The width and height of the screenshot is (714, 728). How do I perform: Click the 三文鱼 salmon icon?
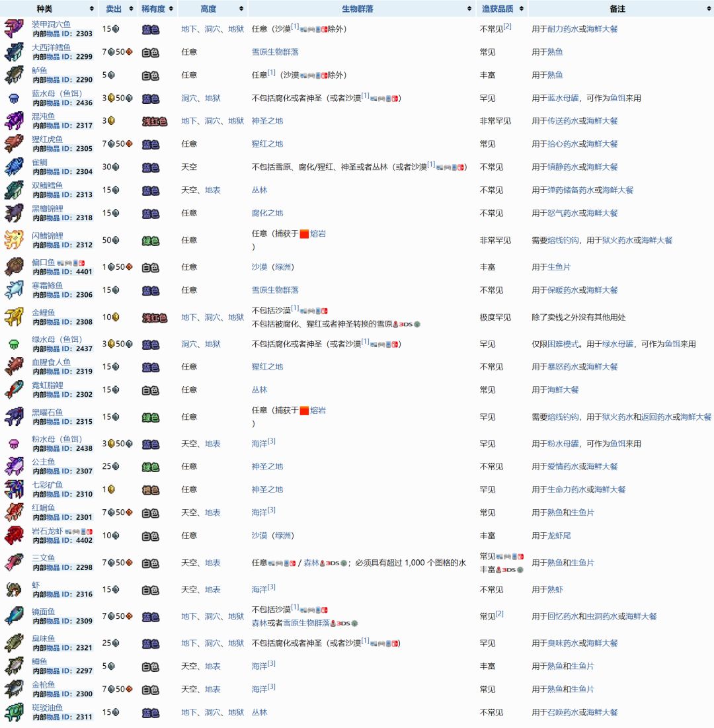[x=14, y=563]
